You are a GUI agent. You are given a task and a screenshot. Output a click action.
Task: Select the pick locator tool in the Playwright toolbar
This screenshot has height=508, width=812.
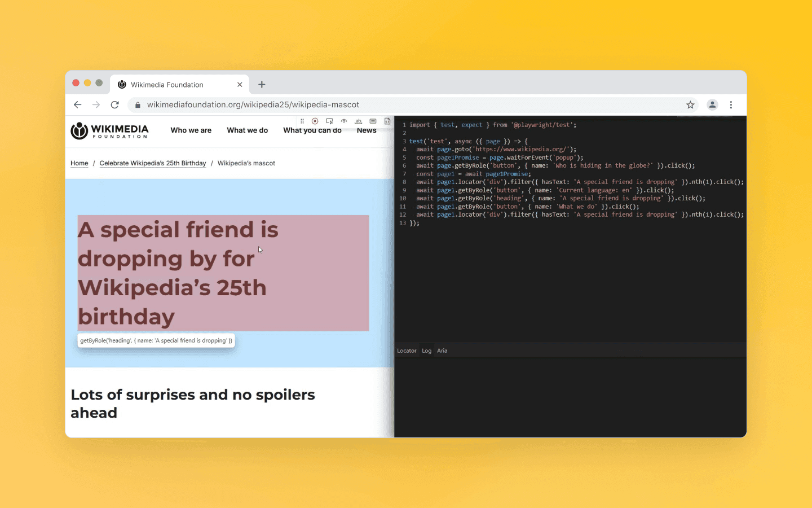[x=330, y=121]
